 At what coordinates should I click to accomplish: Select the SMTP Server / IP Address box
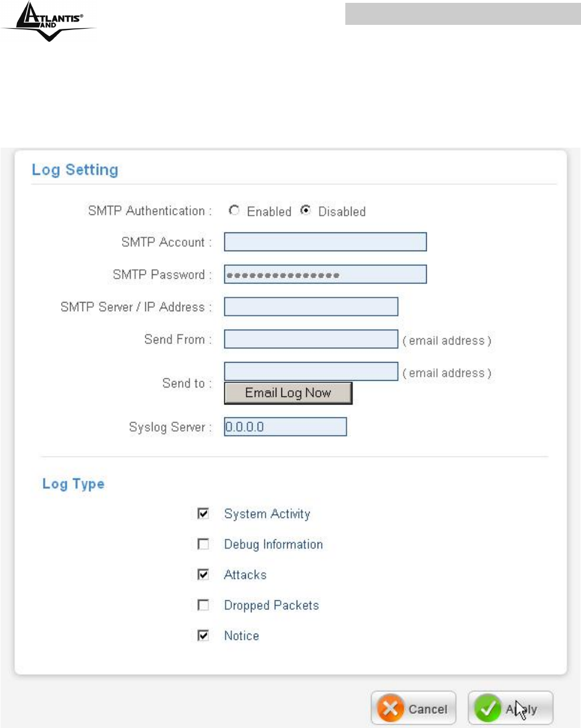[x=311, y=307]
